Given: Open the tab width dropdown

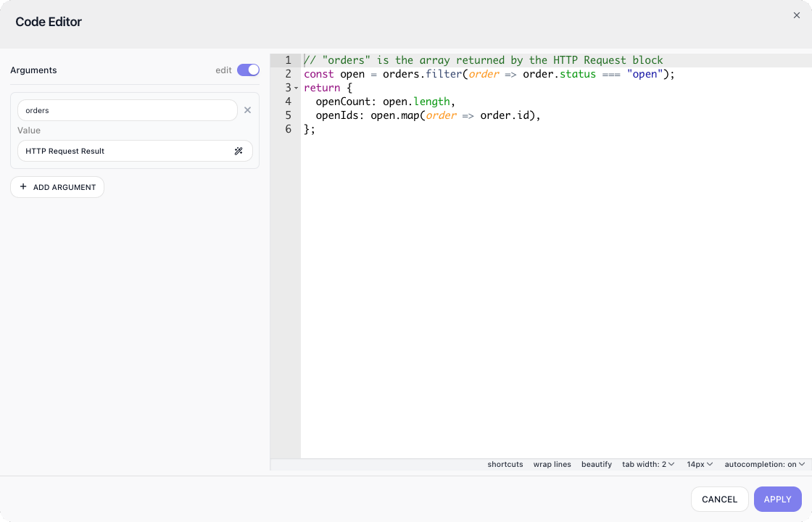Looking at the screenshot, I should [x=648, y=465].
